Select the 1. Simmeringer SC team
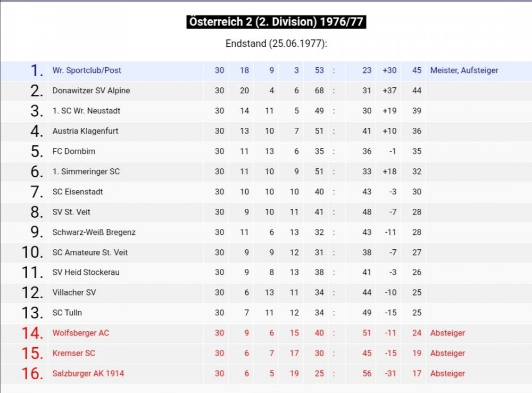This screenshot has width=532, height=393. (x=86, y=171)
